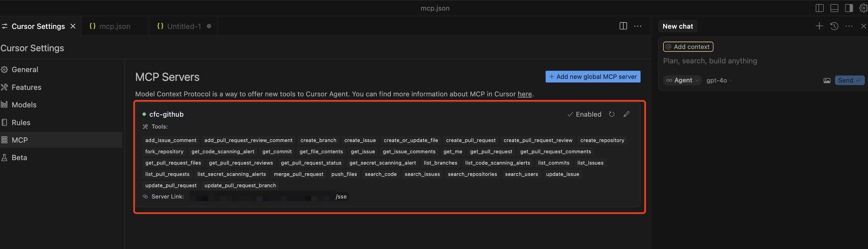The image size is (868, 249).
Task: Open the gpt-4o model selector
Action: (719, 80)
